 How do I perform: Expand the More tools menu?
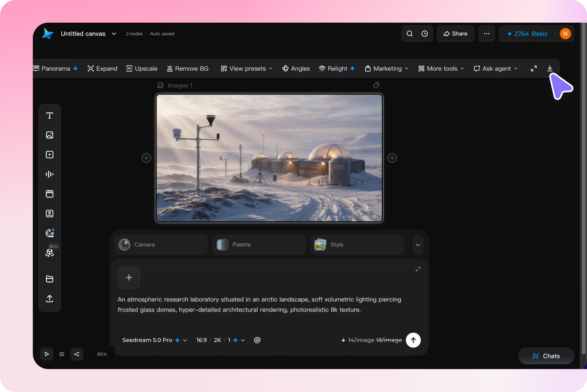[x=441, y=68]
